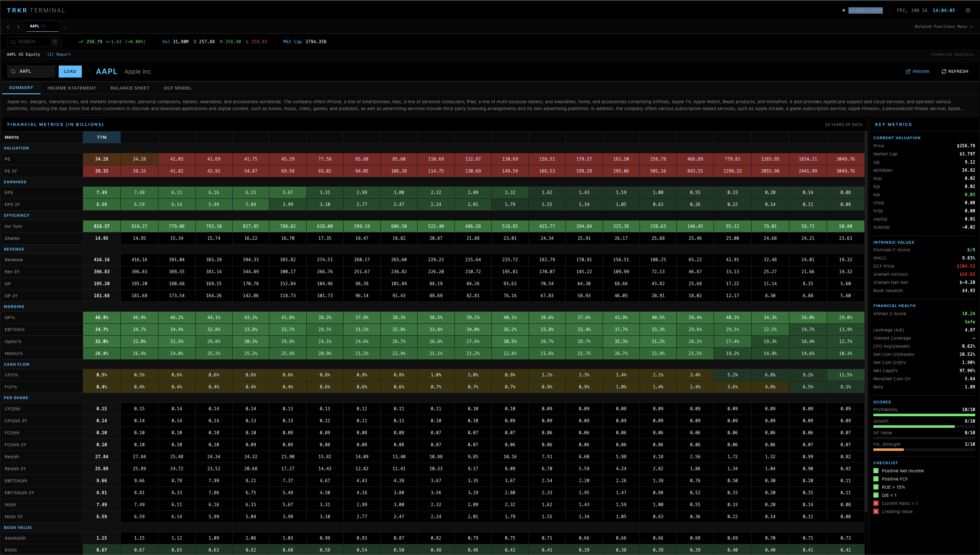Click the circular refresh arrows icon
The height and width of the screenshot is (555, 980).
pyautogui.click(x=944, y=72)
